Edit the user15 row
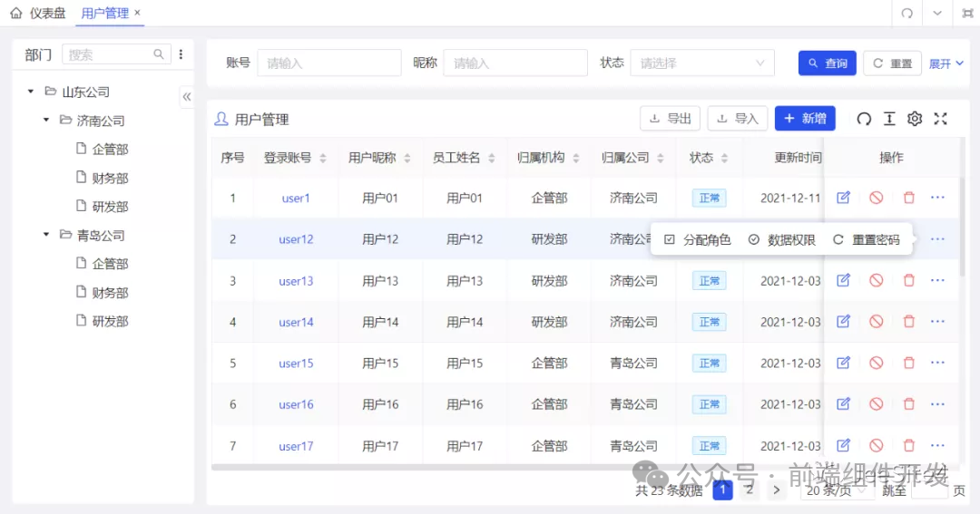Viewport: 980px width, 514px height. [x=843, y=363]
